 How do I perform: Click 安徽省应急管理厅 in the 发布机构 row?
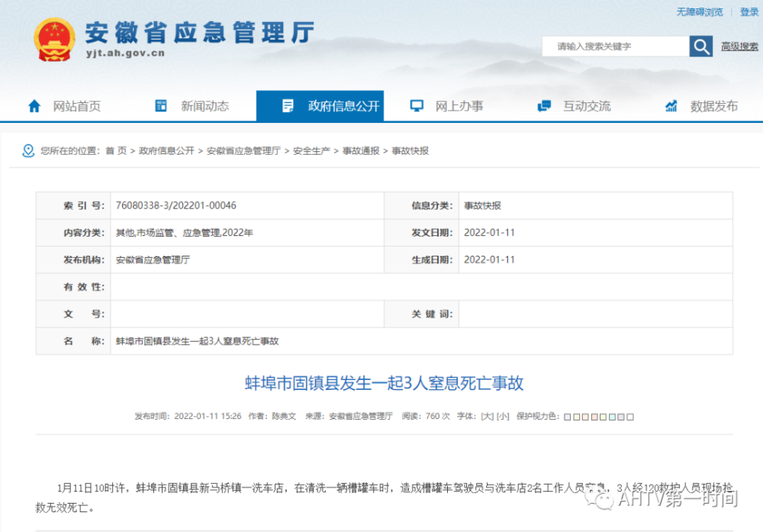coord(153,260)
